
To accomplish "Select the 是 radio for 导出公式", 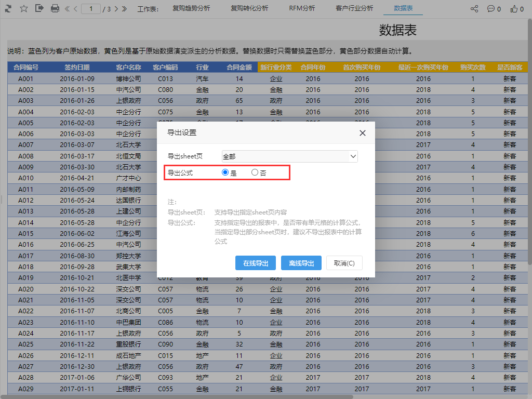I will pyautogui.click(x=225, y=172).
